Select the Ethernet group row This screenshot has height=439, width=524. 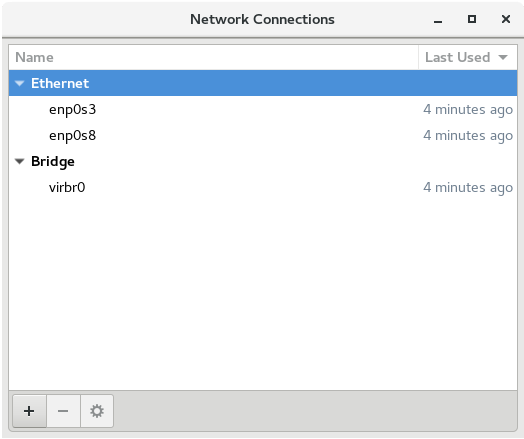pos(263,83)
